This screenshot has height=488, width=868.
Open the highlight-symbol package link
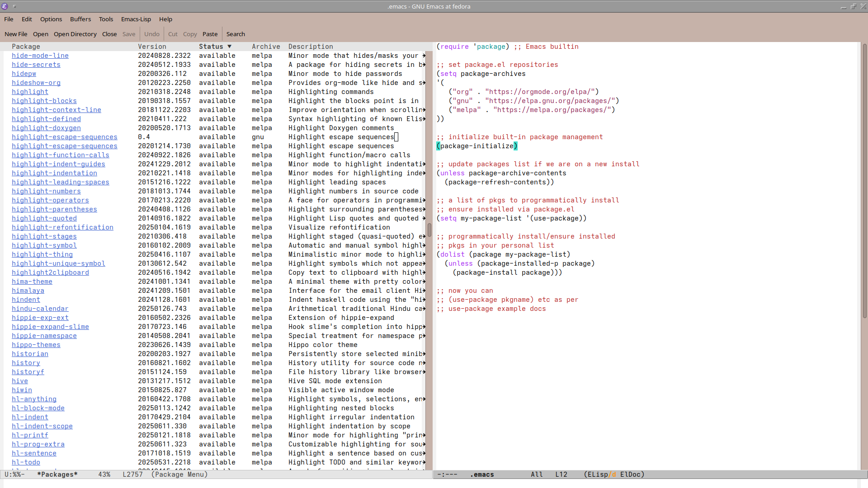point(44,245)
